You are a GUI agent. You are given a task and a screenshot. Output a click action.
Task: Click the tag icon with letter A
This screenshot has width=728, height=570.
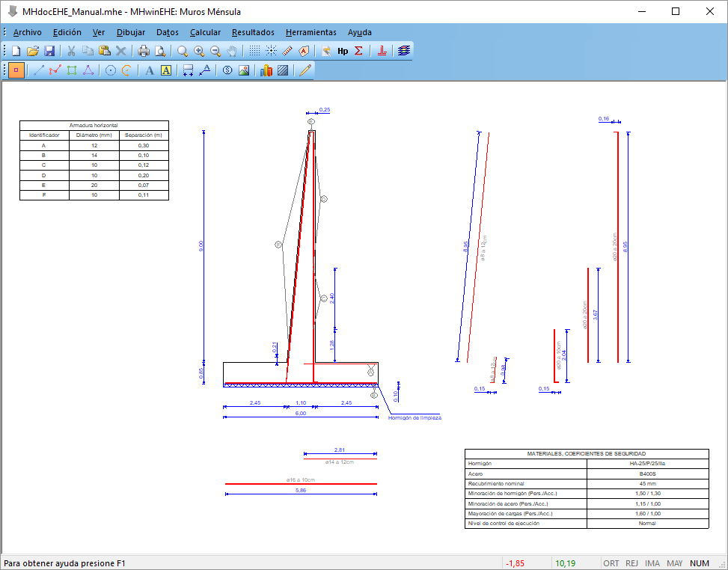point(304,51)
